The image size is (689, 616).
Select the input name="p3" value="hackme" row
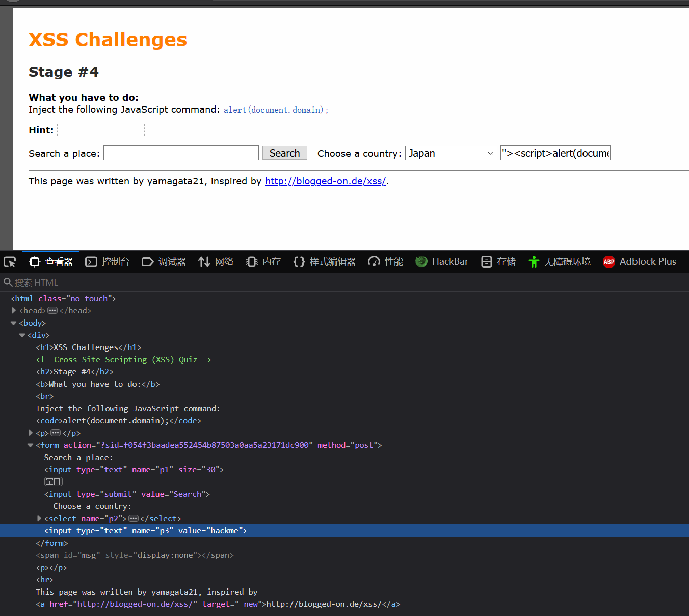click(x=344, y=530)
